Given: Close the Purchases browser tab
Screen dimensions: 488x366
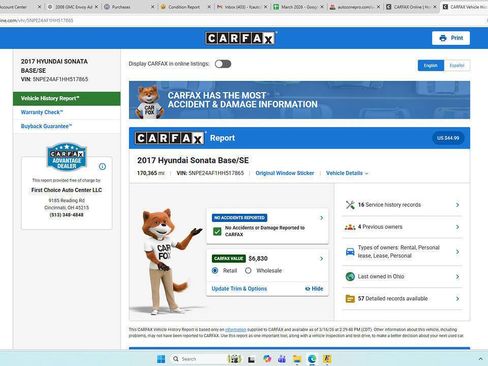Looking at the screenshot, I should tap(152, 7).
